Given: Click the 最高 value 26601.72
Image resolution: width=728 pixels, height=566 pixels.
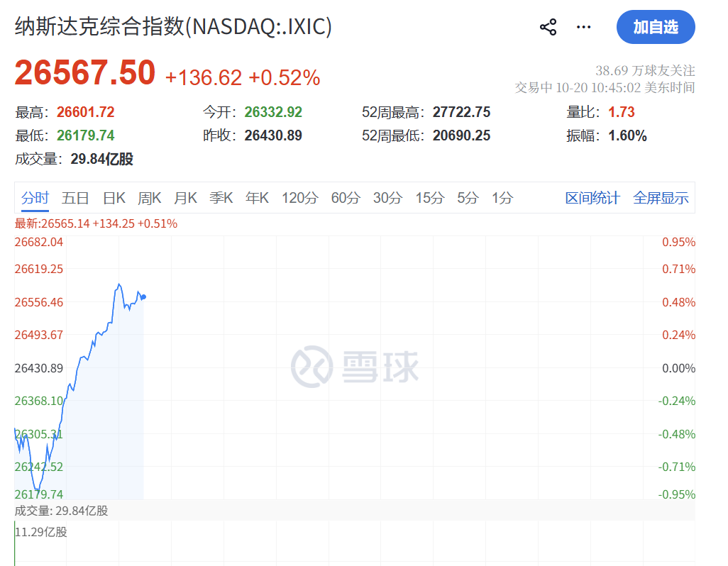Looking at the screenshot, I should point(85,112).
